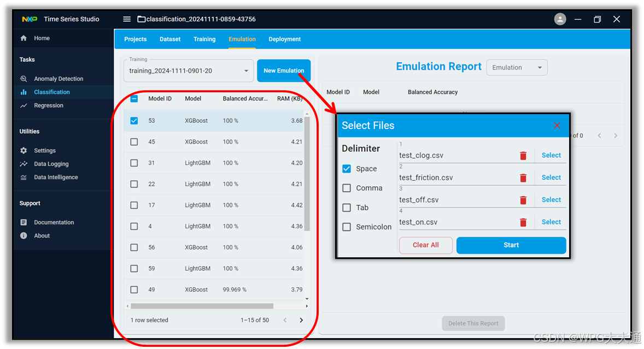This screenshot has height=349, width=644.
Task: Click Select for file slot 1
Action: [x=551, y=156]
